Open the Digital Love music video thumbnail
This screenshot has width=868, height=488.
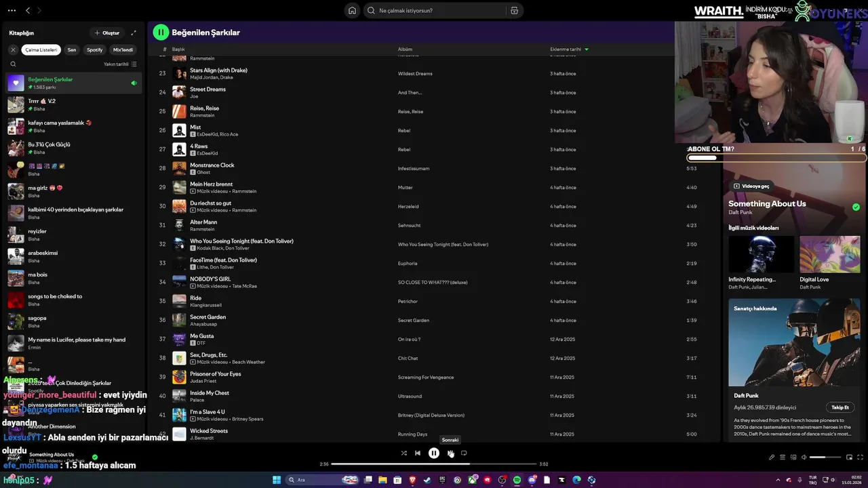click(829, 254)
